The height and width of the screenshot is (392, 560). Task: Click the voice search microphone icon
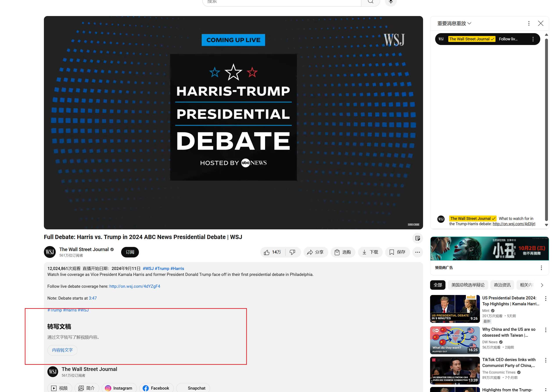point(391,2)
